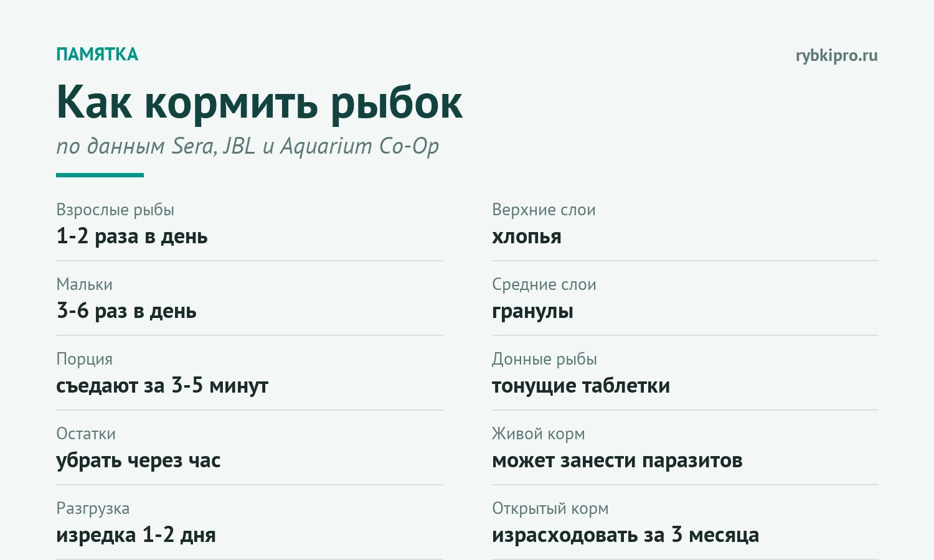Image resolution: width=934 pixels, height=560 pixels.
Task: Click the rybkipro.ru site link
Action: [836, 55]
